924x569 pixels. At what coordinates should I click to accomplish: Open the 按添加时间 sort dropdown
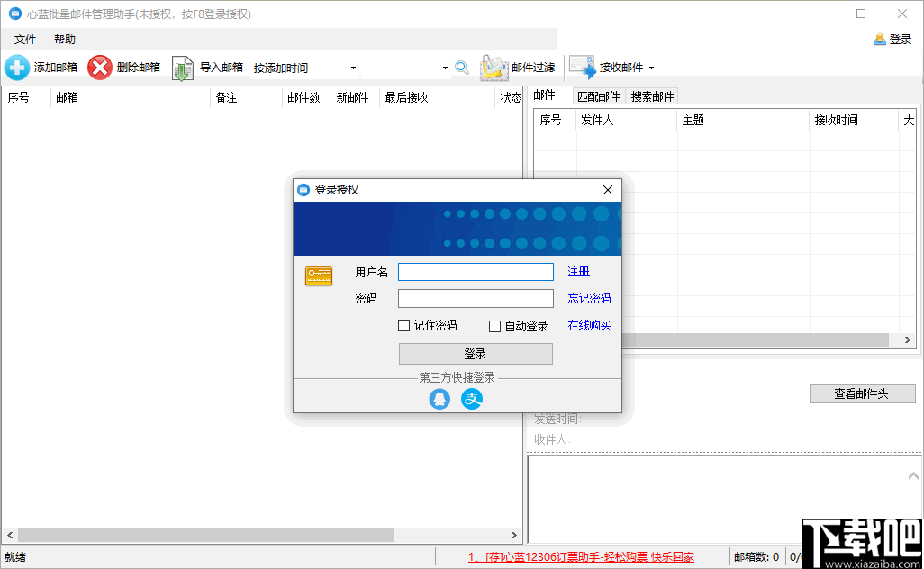(353, 68)
